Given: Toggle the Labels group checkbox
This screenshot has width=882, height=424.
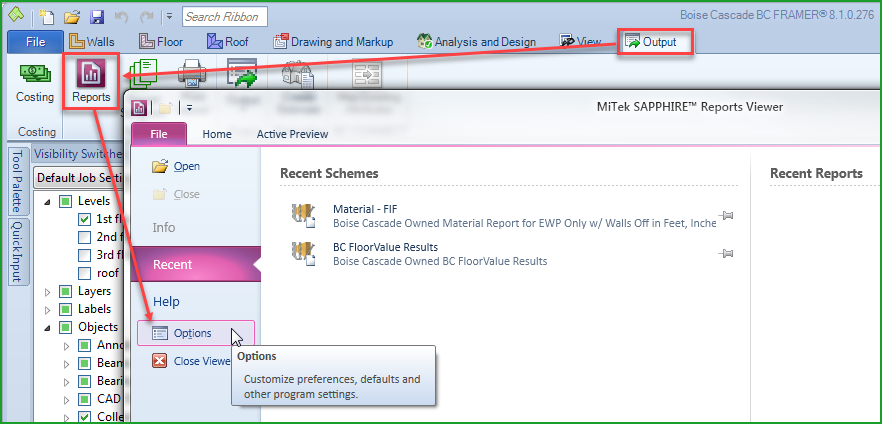Looking at the screenshot, I should [x=65, y=309].
